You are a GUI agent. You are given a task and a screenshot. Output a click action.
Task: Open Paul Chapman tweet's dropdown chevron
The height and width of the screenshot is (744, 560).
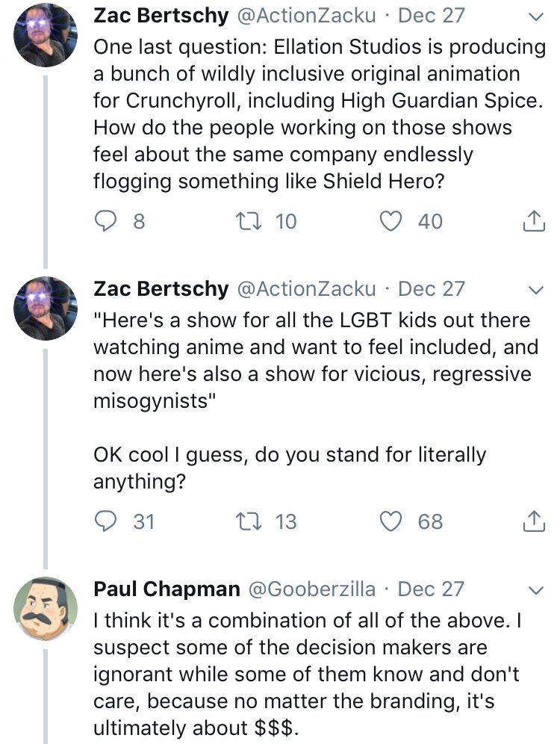pos(535,589)
